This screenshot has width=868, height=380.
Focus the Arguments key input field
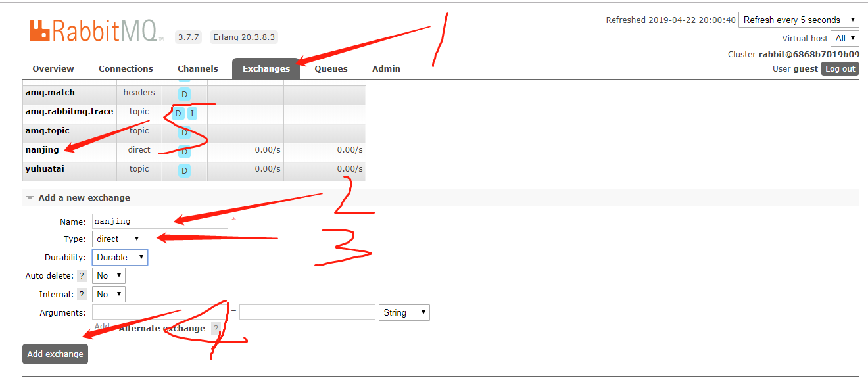click(160, 312)
